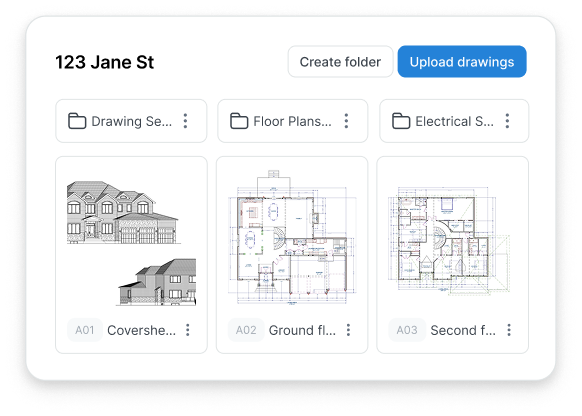The height and width of the screenshot is (416, 582).
Task: Click the Create folder button
Action: tap(340, 62)
